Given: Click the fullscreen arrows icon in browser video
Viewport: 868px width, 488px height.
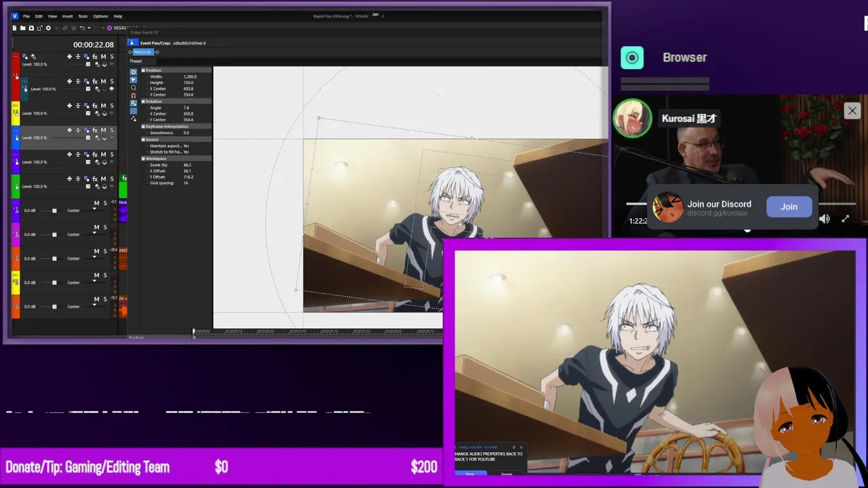Looking at the screenshot, I should pos(845,219).
